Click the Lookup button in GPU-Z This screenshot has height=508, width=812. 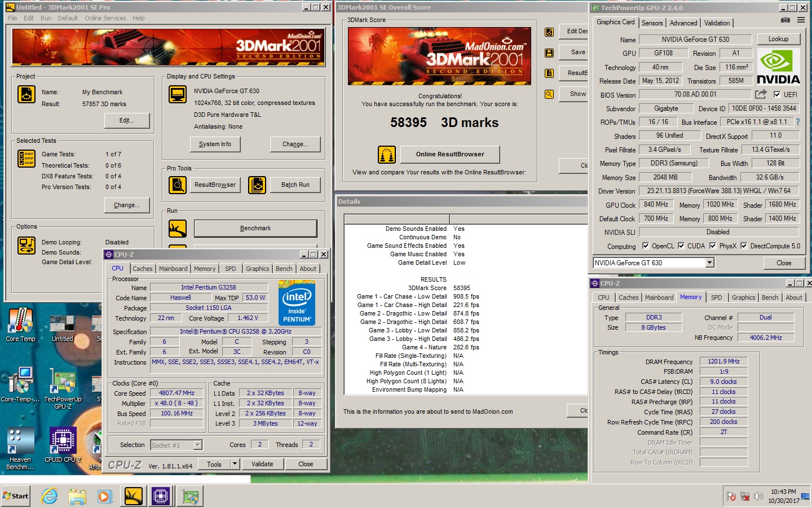tap(778, 39)
